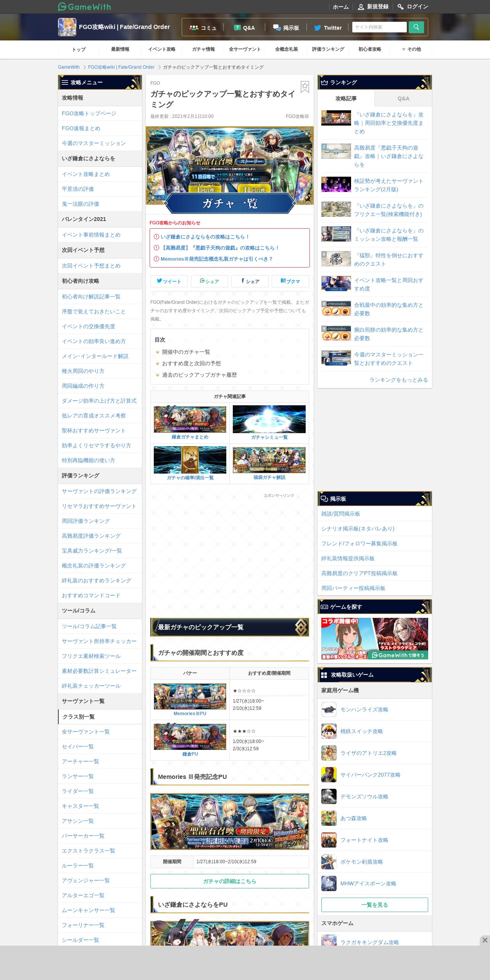The image size is (490, 980).
Task: Click the 一覧を見る button under 家庭用ゲーム機
Action: pyautogui.click(x=375, y=905)
